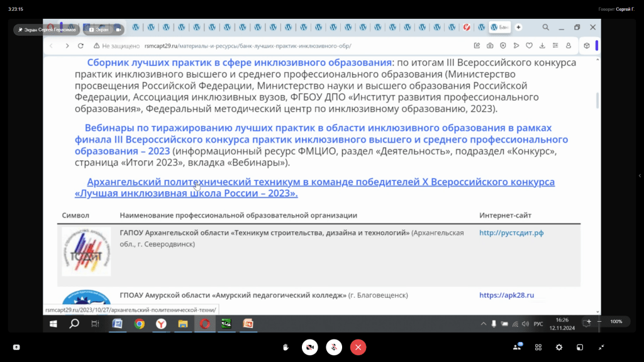Open the green eye app in taskbar

coord(226,324)
